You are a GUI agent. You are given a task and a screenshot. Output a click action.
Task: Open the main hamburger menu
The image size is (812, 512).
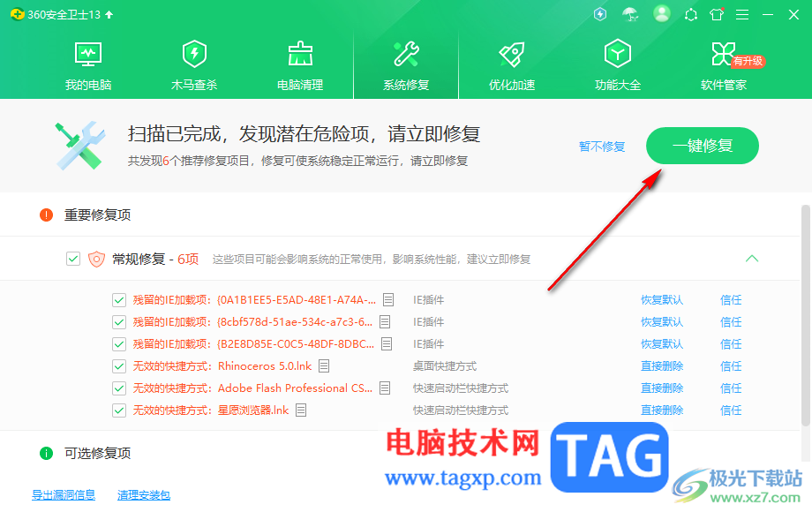pyautogui.click(x=742, y=14)
